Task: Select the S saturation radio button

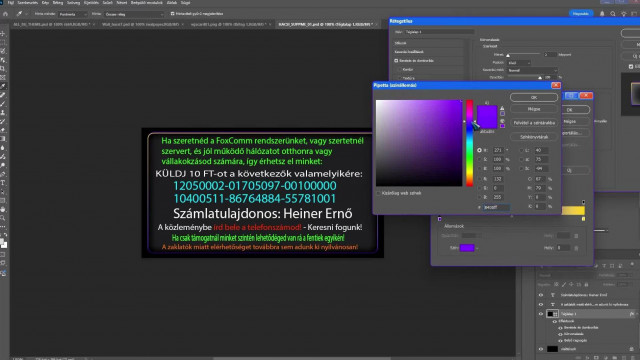Action: pyautogui.click(x=479, y=159)
